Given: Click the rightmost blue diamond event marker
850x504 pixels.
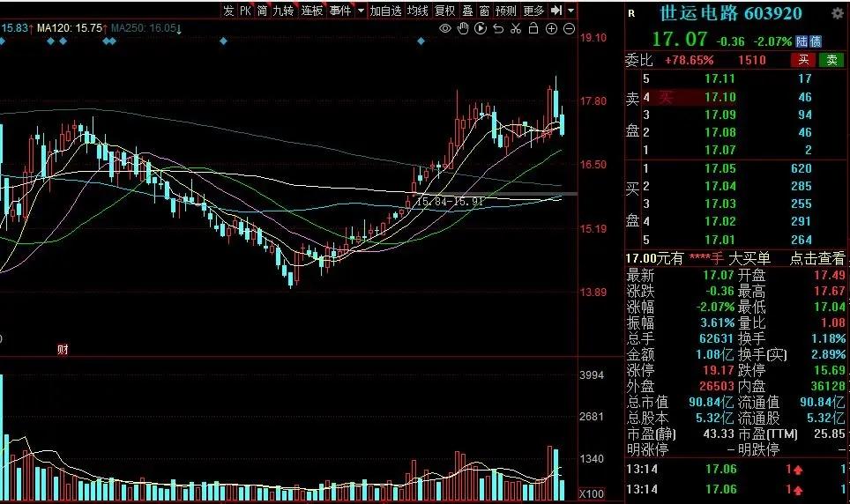Looking at the screenshot, I should pos(421,41).
